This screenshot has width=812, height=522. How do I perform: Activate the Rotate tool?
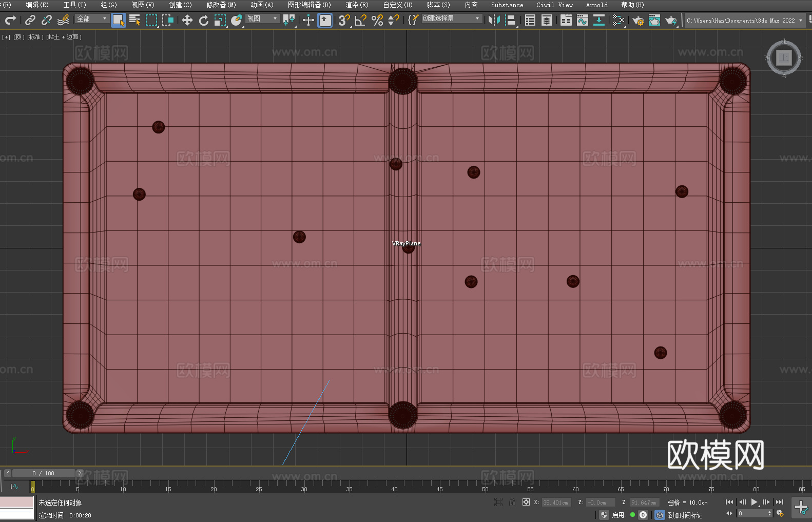point(204,20)
